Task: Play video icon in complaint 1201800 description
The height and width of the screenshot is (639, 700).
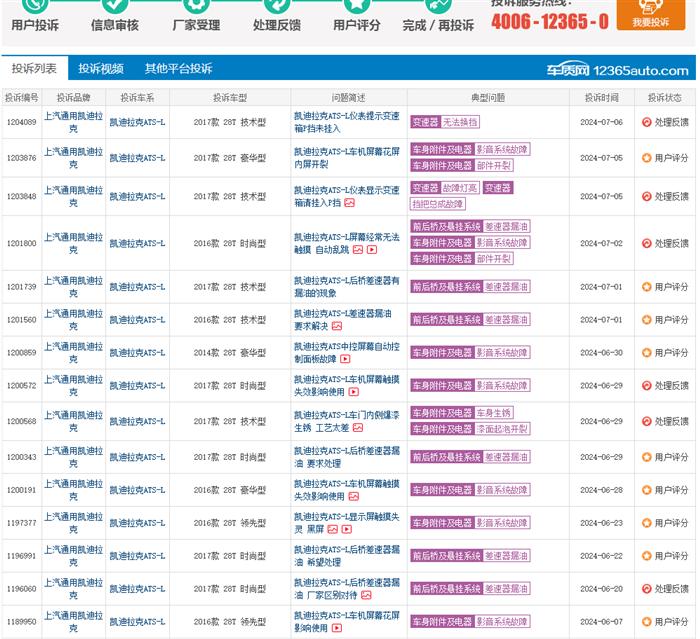Action: click(x=372, y=250)
